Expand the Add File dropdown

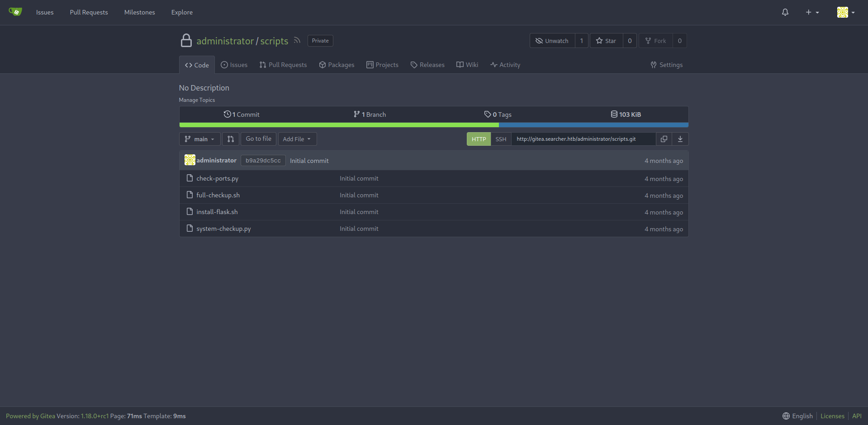297,139
